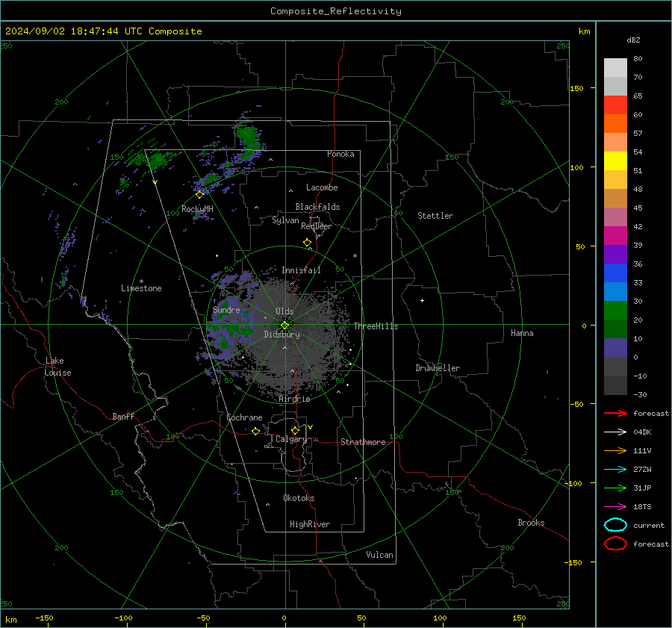Click the Banff label
The width and height of the screenshot is (672, 628).
point(123,416)
